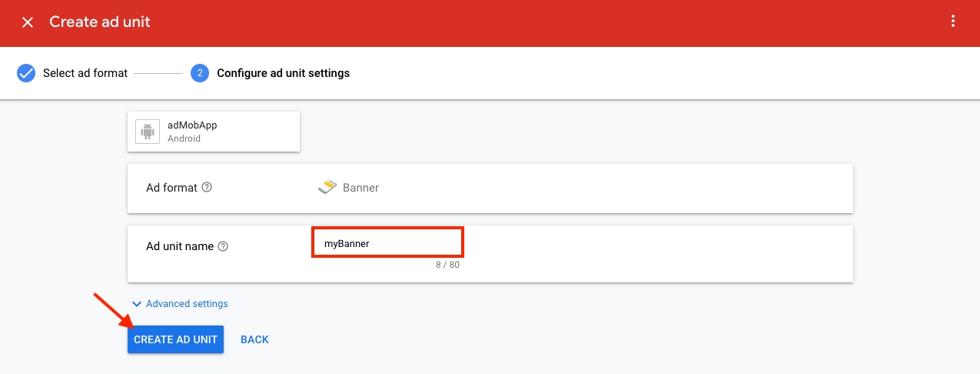Image resolution: width=980 pixels, height=374 pixels.
Task: Click the 'Ad unit name' label
Action: pos(180,247)
